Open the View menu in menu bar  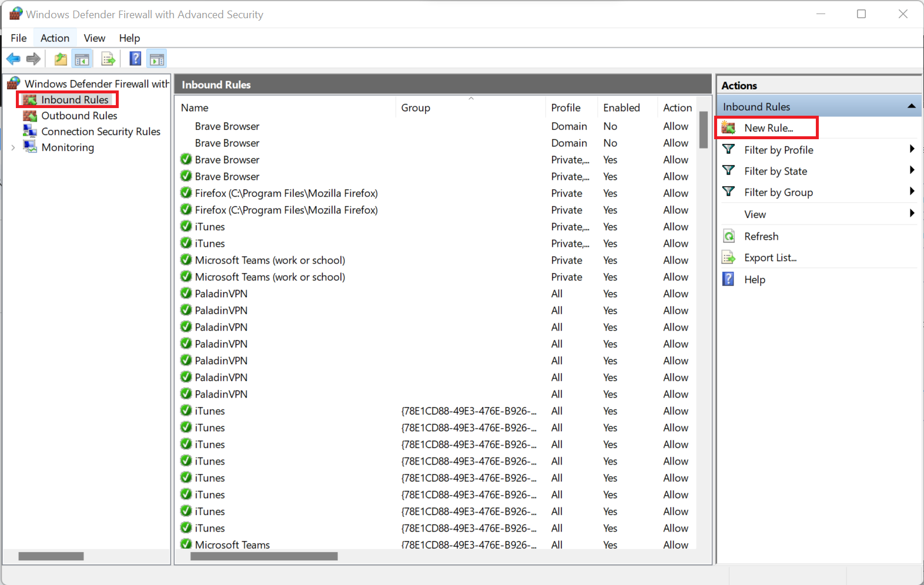[x=94, y=38]
